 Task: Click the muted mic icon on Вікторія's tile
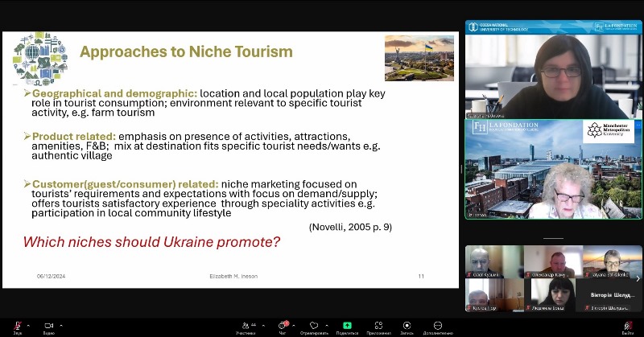[588, 307]
